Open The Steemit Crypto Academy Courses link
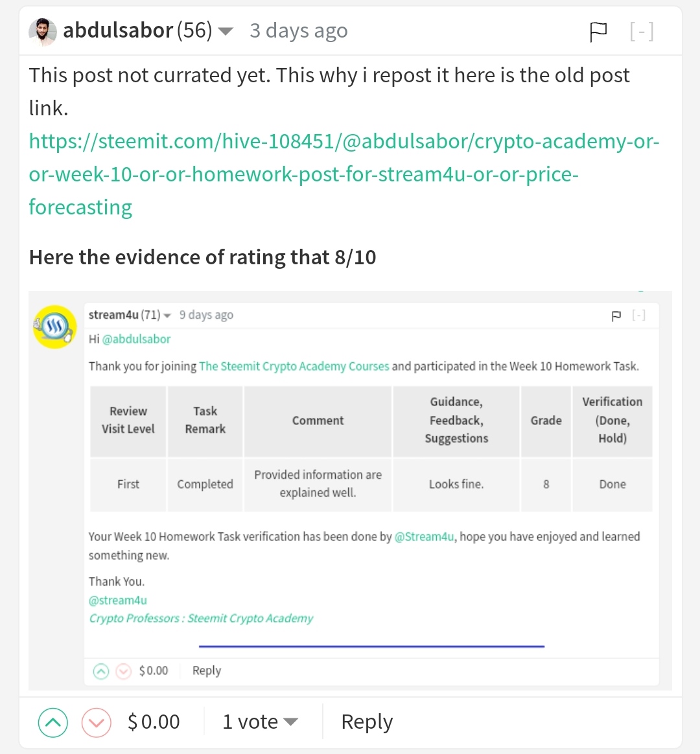The width and height of the screenshot is (700, 754). (x=294, y=367)
